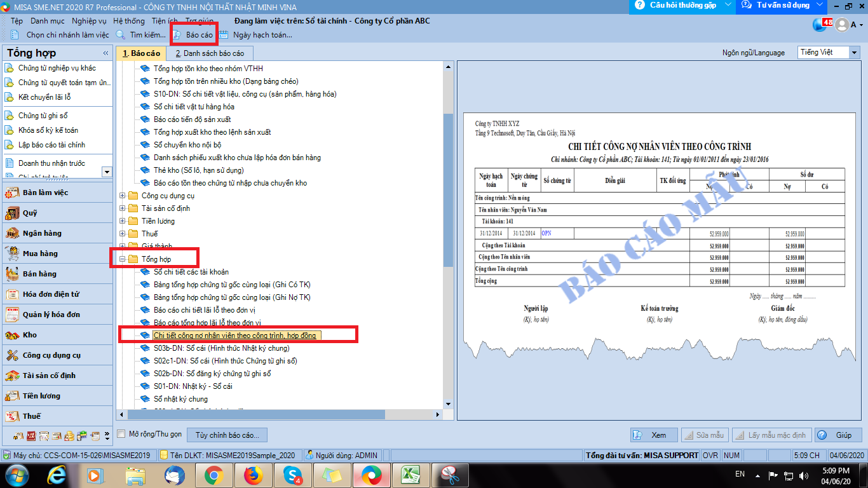Click the report tree vertical scrollbar

coord(448,191)
